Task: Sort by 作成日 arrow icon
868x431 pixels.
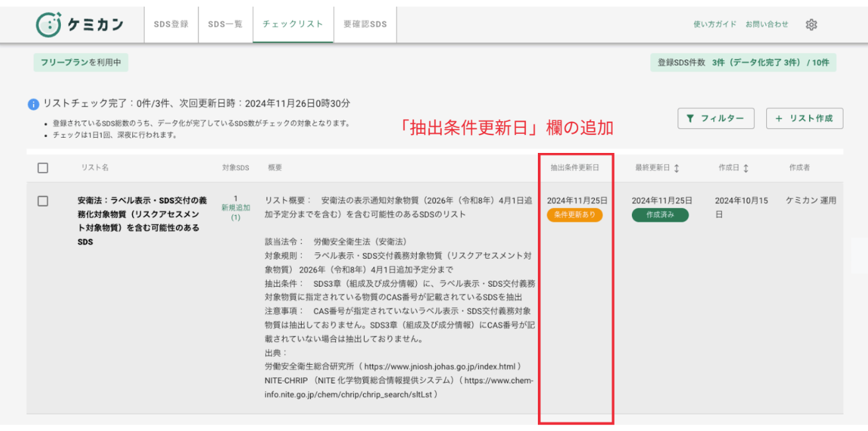Action: click(746, 168)
